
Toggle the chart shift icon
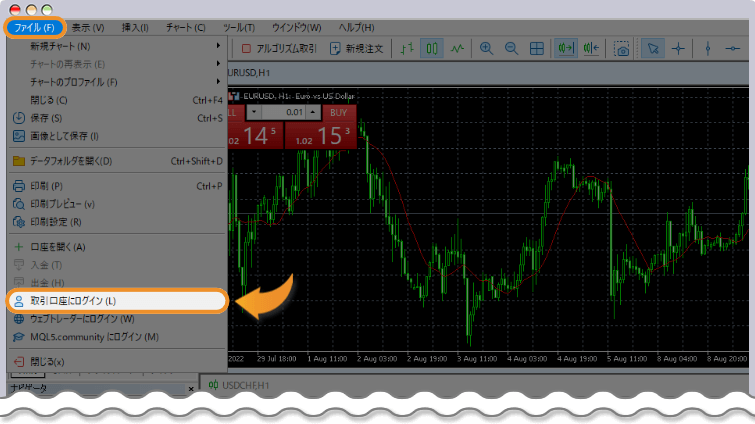tap(591, 47)
